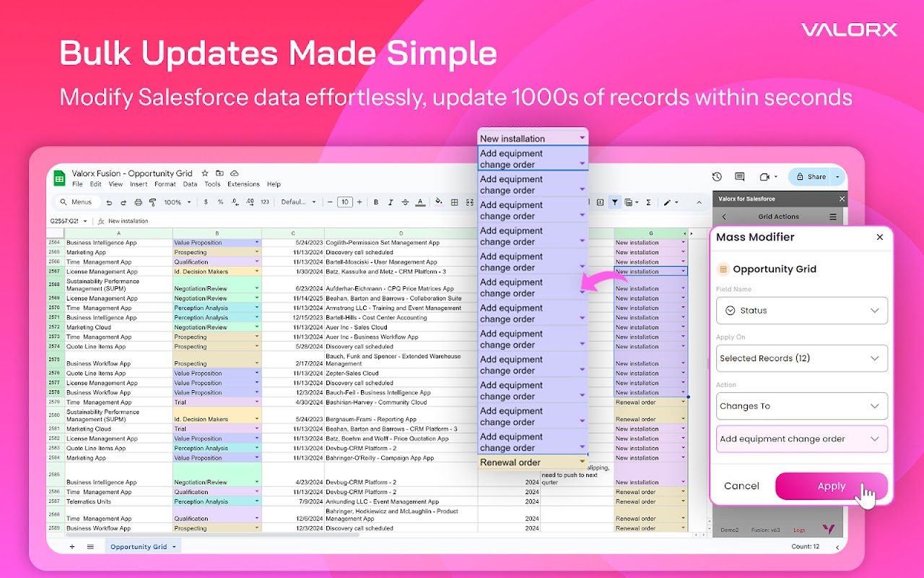This screenshot has height=578, width=924.
Task: Select the Opportunity Grid sheet tab
Action: click(143, 547)
